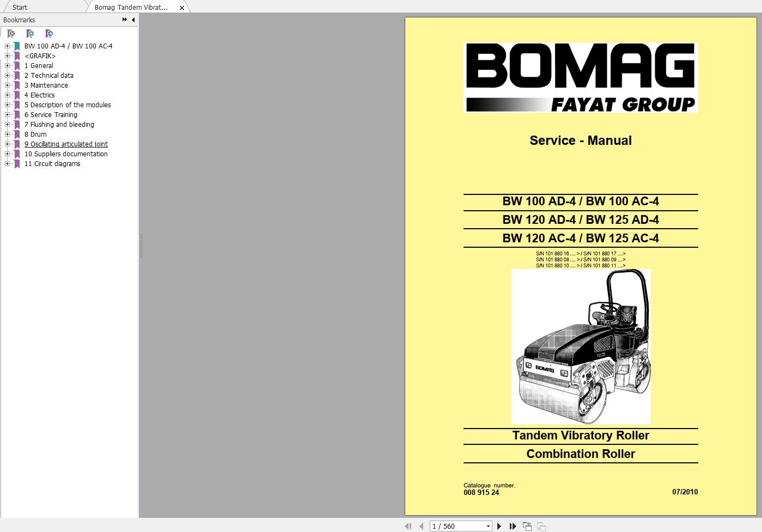Click the previous view icon

pyautogui.click(x=527, y=526)
